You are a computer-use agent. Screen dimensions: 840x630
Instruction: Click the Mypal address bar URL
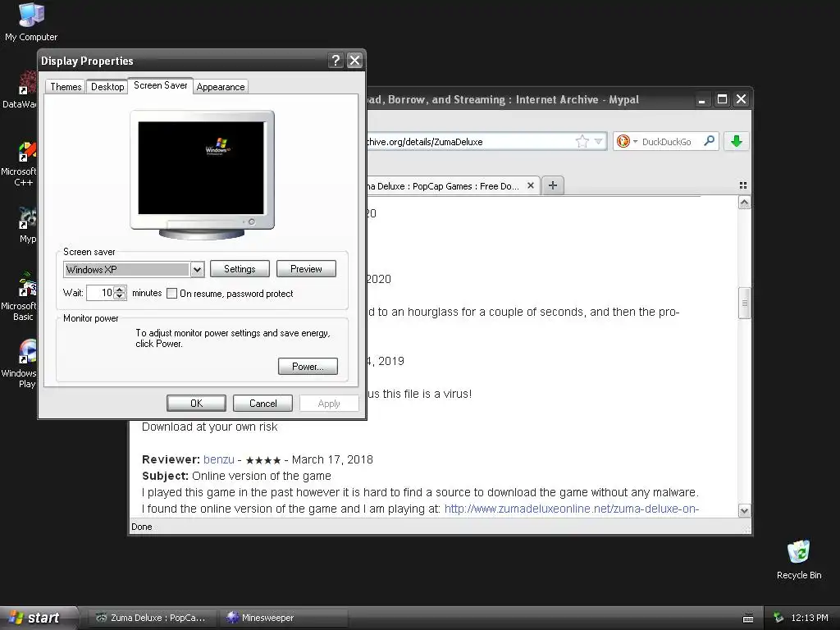point(468,141)
